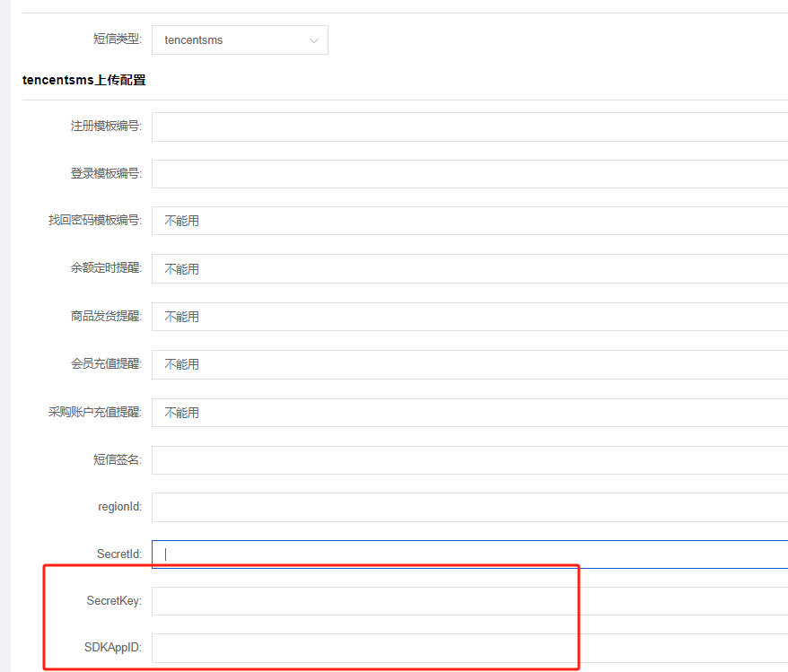
Task: Select the 采购账户充值提醒 input box
Action: click(x=468, y=413)
